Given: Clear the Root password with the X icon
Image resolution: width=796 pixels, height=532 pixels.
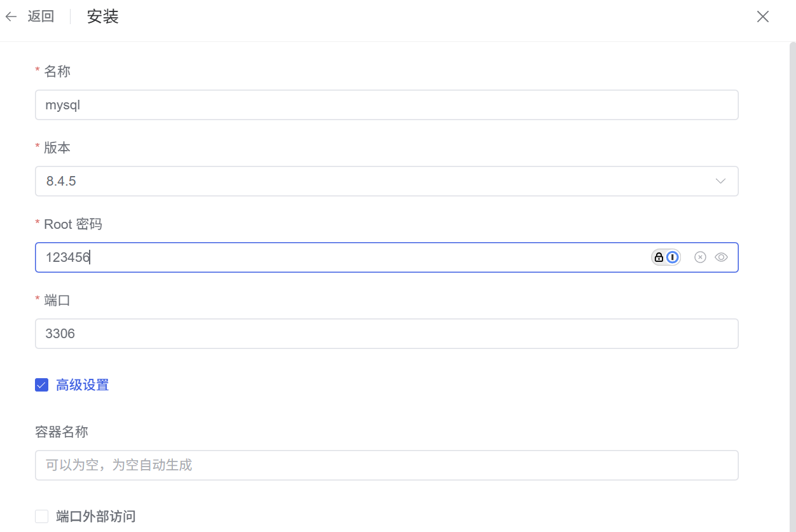Looking at the screenshot, I should coord(700,257).
